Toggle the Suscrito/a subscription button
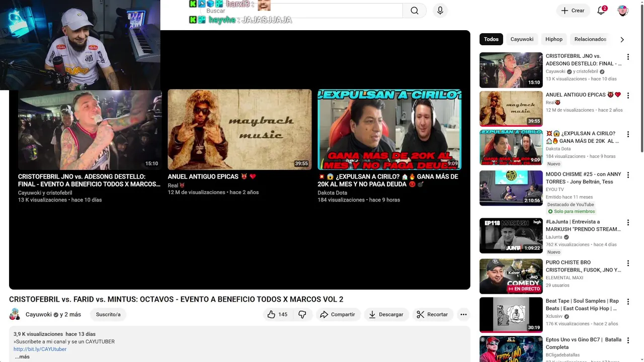 click(108, 314)
